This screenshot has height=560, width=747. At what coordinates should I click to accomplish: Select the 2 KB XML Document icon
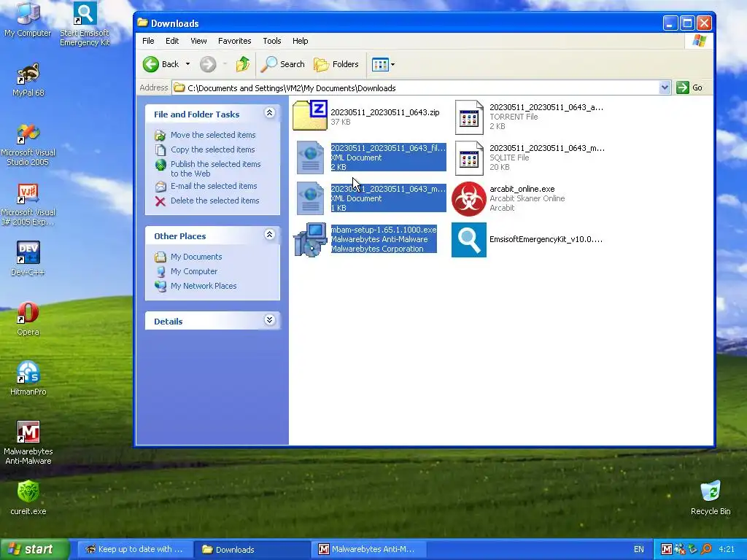310,157
